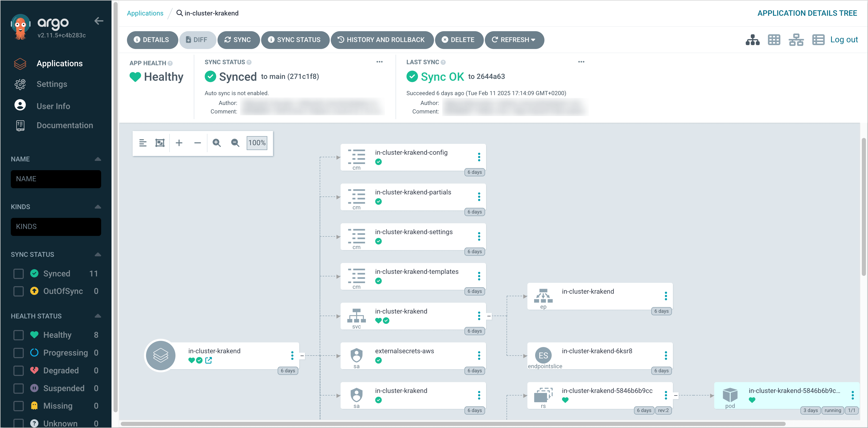Viewport: 868px width, 428px height.
Task: Open the REFRESH dropdown arrow
Action: coord(533,40)
